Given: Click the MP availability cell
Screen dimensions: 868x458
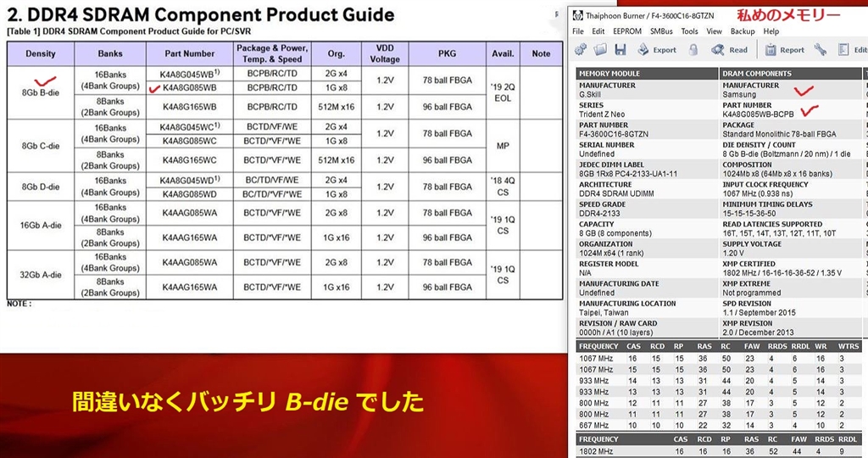Looking at the screenshot, I should [x=503, y=146].
